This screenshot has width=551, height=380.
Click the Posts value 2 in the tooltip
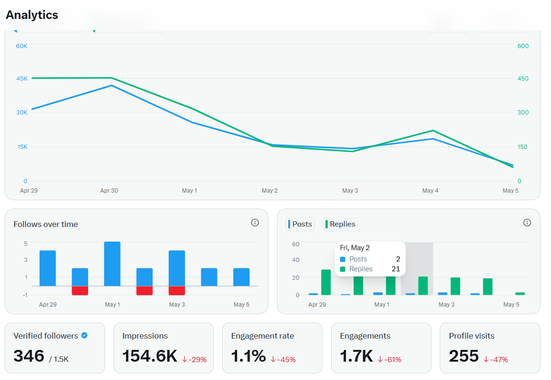[398, 259]
